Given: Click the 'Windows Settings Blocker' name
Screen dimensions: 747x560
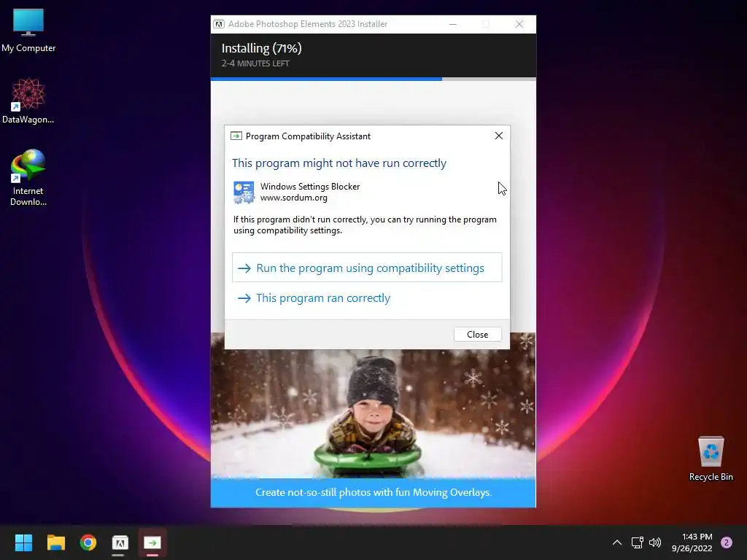Looking at the screenshot, I should click(310, 187).
